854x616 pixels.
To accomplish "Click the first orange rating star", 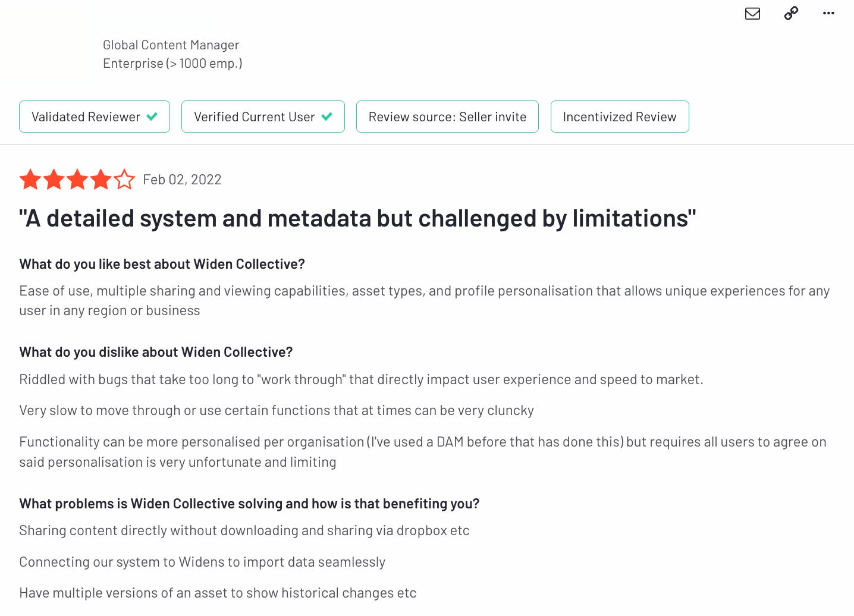I will [x=30, y=180].
